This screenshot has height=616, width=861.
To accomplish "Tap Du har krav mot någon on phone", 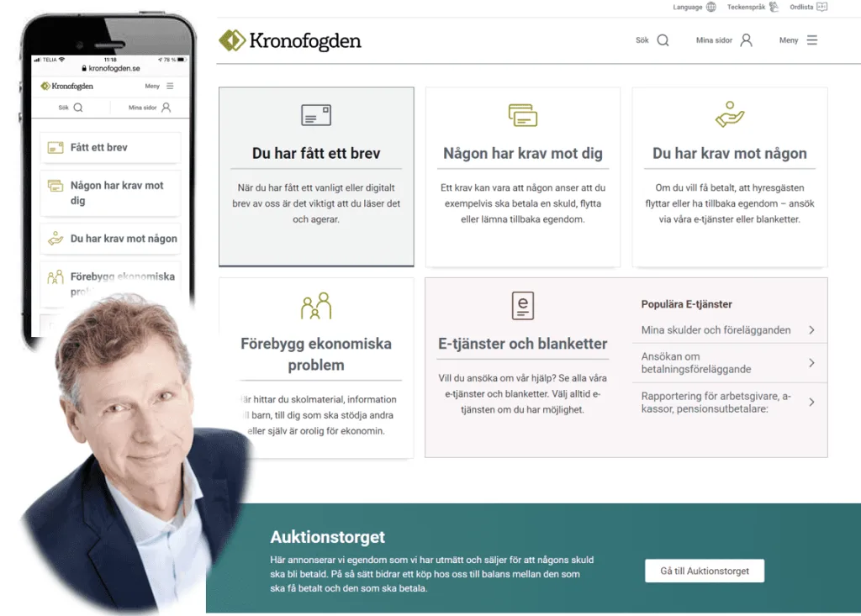I will (x=110, y=239).
